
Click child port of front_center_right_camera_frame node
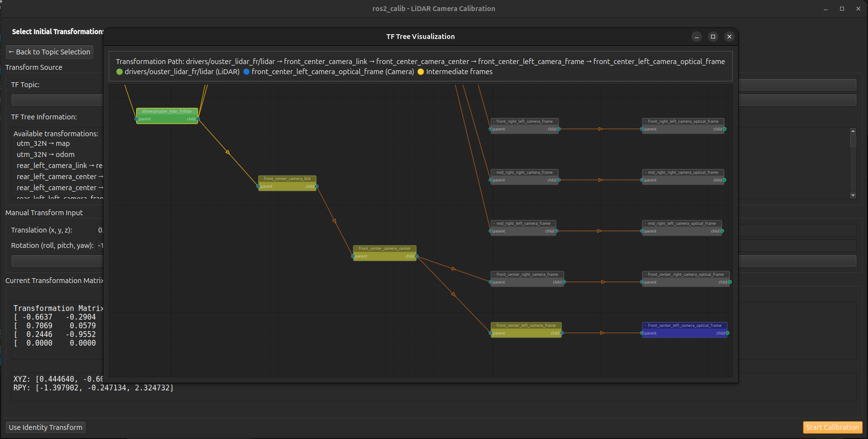564,282
